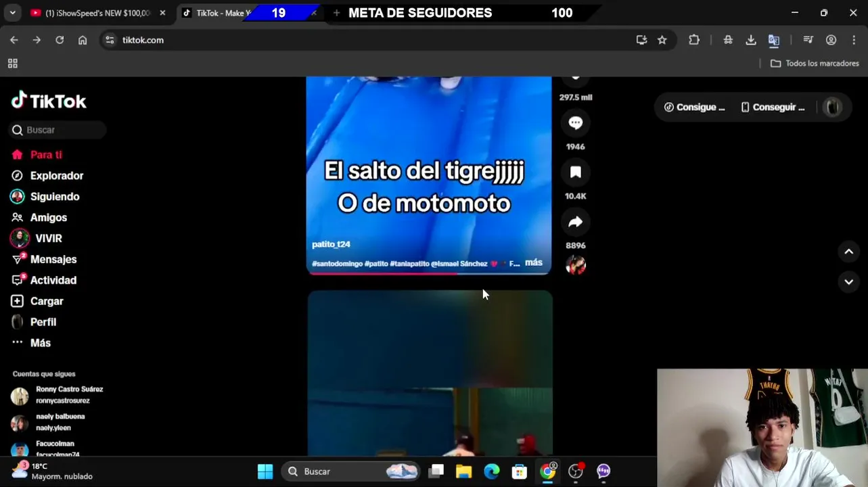Go back with browser back arrow
868x487 pixels.
14,40
